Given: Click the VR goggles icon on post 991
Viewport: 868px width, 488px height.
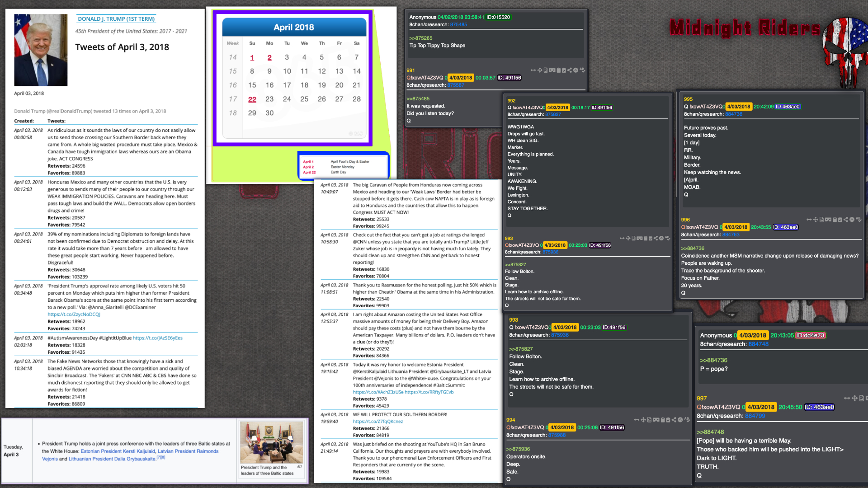Looking at the screenshot, I should [x=552, y=70].
